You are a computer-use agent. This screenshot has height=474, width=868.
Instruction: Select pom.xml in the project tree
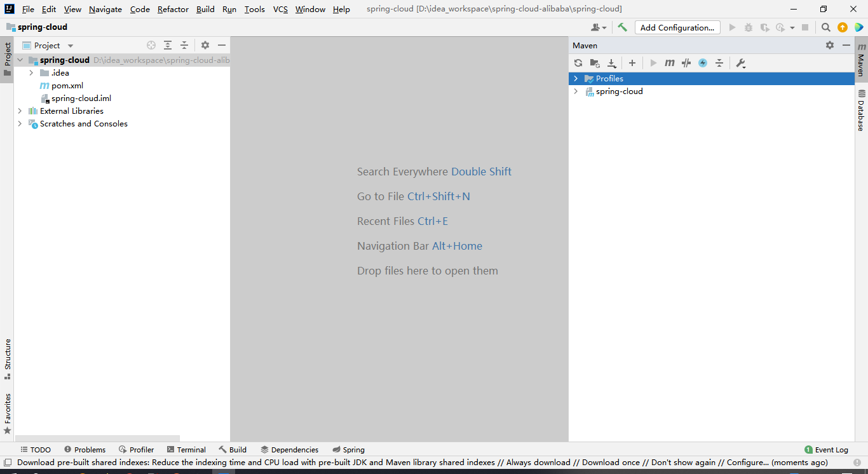(67, 86)
